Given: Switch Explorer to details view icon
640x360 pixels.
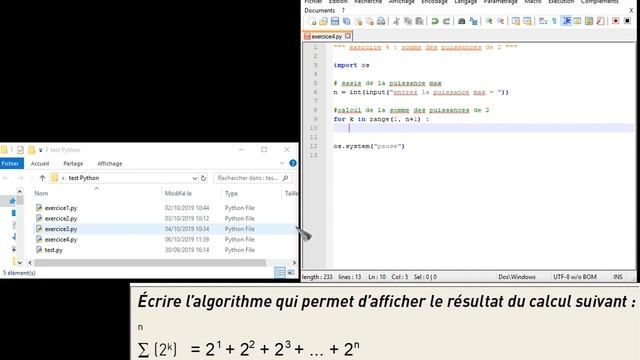Looking at the screenshot, I should click(280, 272).
